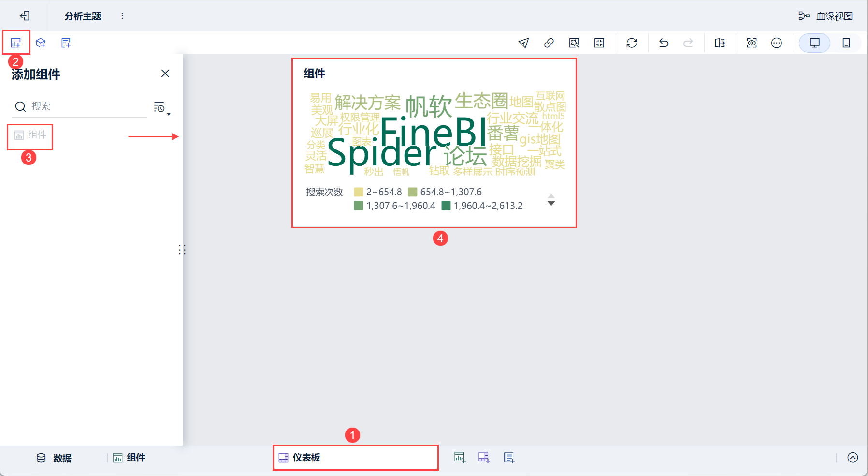Switch to the 数据 tab

(54, 458)
